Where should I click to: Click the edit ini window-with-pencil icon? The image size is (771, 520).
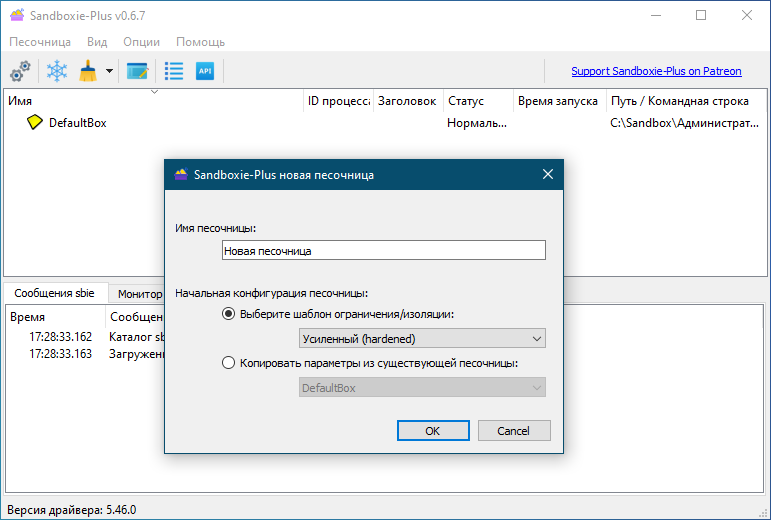(x=138, y=71)
